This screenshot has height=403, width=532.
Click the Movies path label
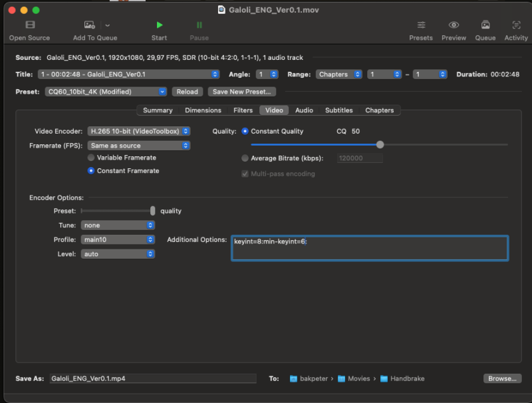pyautogui.click(x=358, y=378)
